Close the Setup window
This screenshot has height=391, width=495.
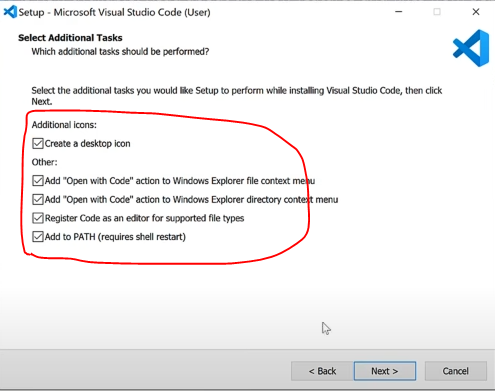tap(476, 12)
